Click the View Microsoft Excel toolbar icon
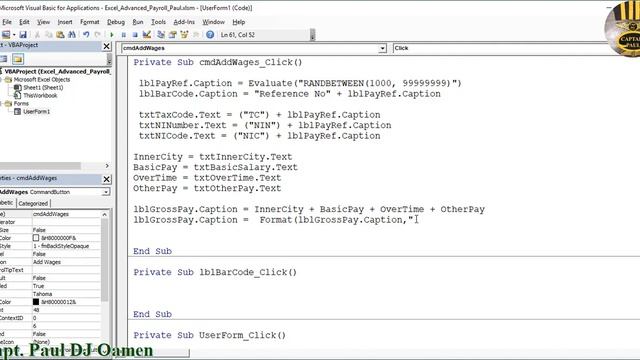The image size is (640, 360). point(6,35)
